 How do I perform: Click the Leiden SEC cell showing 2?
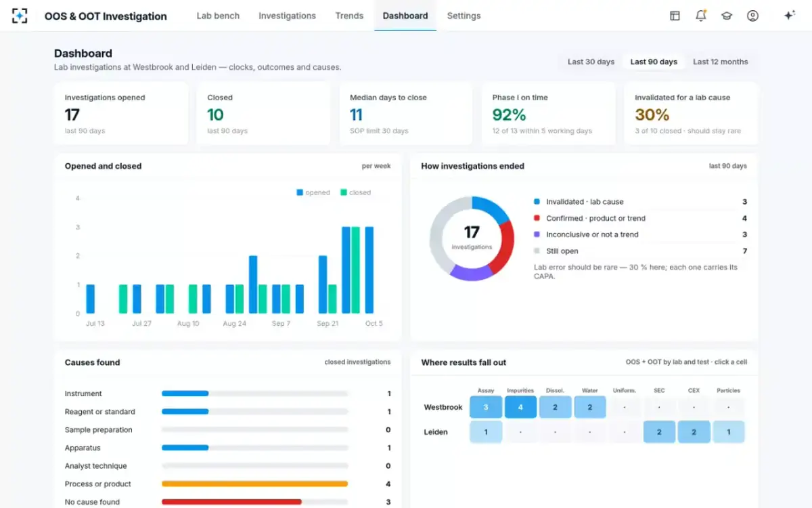pos(659,432)
